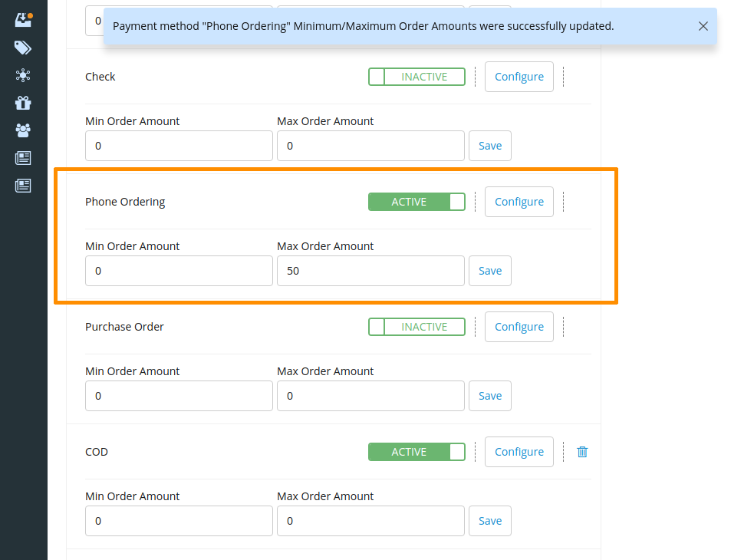Focus Phone Ordering Max Order Amount field
The image size is (754, 560).
point(370,271)
